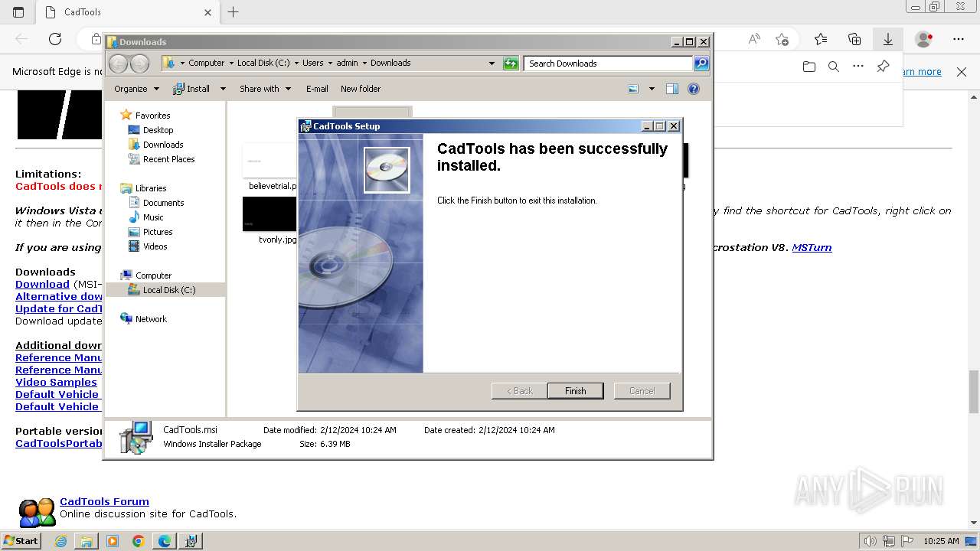
Task: Click the volume icon in system tray
Action: coord(870,541)
